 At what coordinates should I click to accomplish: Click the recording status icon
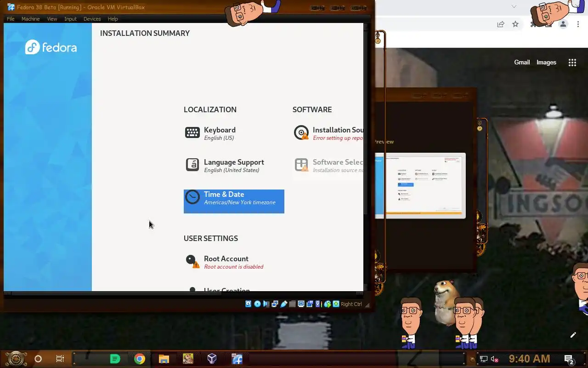pos(310,304)
